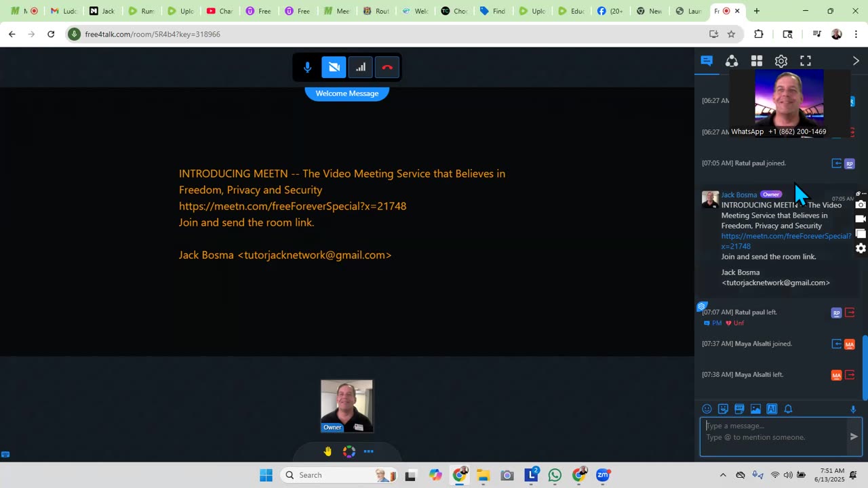Screen dimensions: 868x488
Task: Click the address bar URL
Action: click(153, 34)
